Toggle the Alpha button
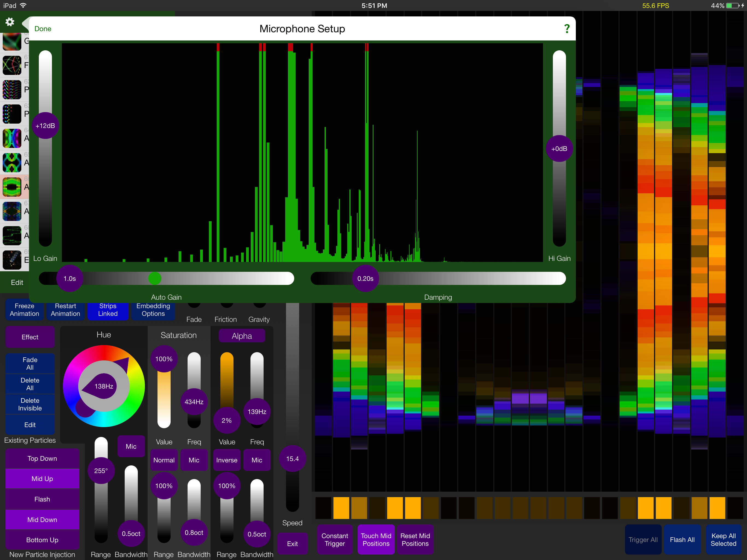The height and width of the screenshot is (560, 747). tap(242, 336)
